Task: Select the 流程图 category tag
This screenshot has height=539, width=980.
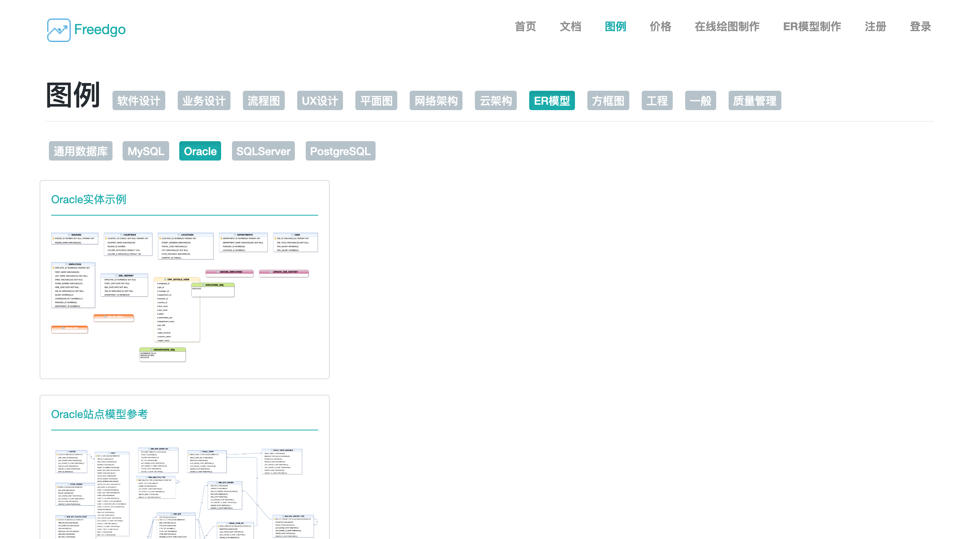Action: (264, 101)
